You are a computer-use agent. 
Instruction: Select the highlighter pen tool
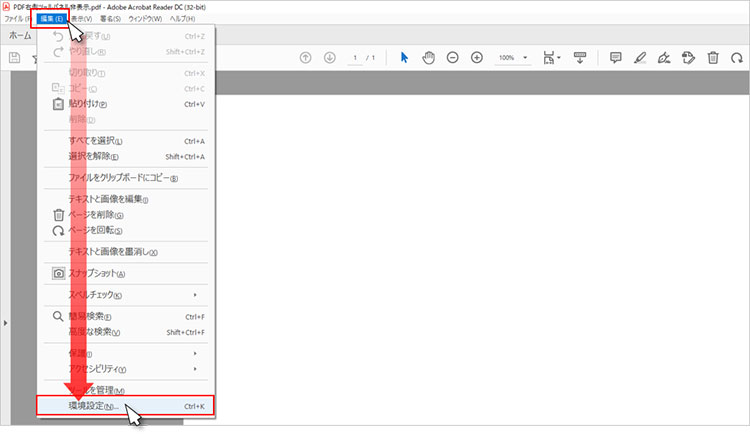click(640, 58)
